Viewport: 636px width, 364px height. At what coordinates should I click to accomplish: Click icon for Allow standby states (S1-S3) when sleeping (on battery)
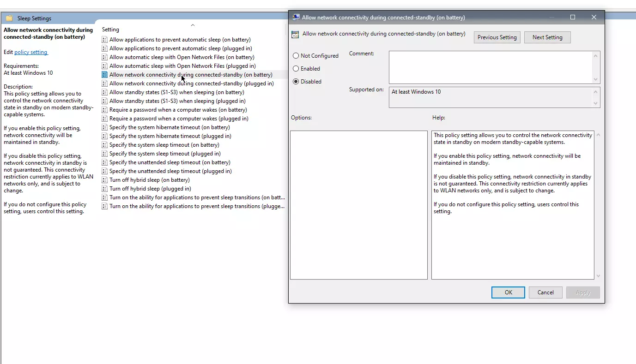105,92
